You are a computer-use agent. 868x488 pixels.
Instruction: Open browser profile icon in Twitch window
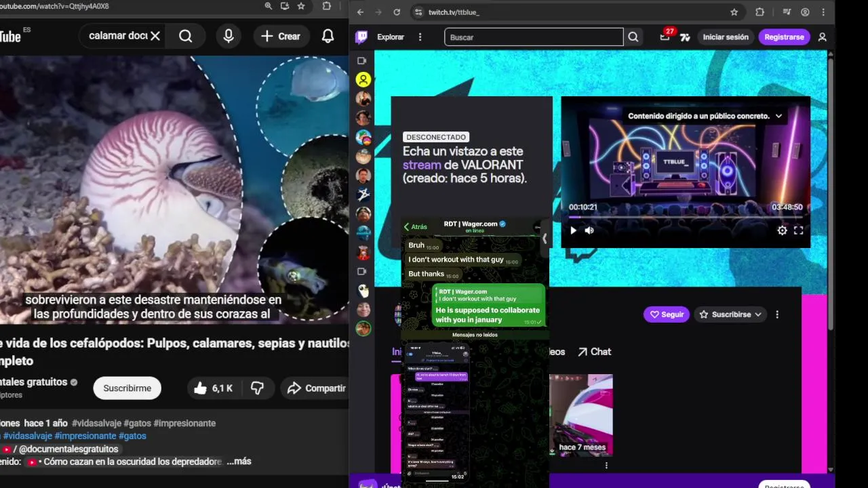[x=805, y=12]
